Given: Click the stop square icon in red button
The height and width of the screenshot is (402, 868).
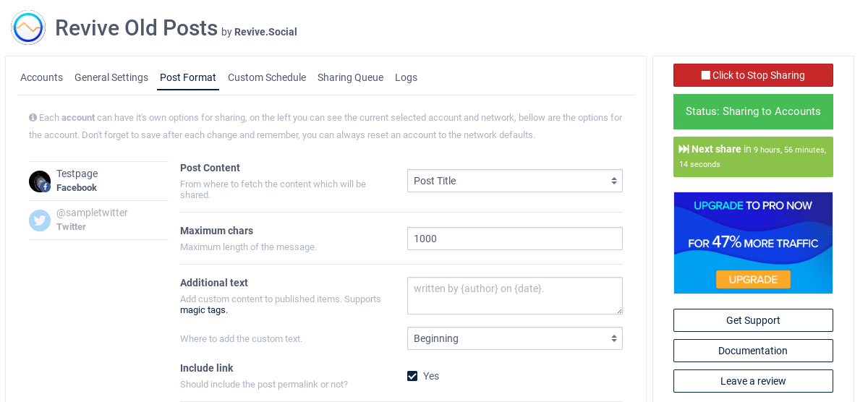Looking at the screenshot, I should 706,75.
